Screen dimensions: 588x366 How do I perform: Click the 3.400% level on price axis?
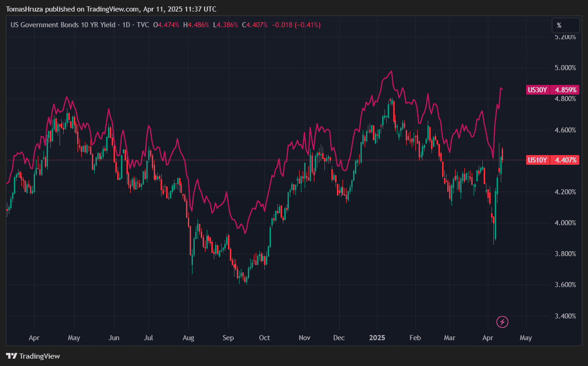coord(564,316)
